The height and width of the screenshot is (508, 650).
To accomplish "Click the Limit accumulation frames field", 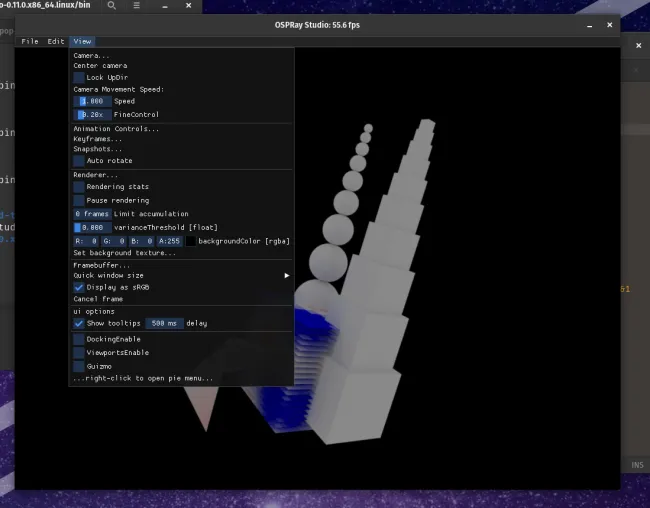I will coord(92,214).
